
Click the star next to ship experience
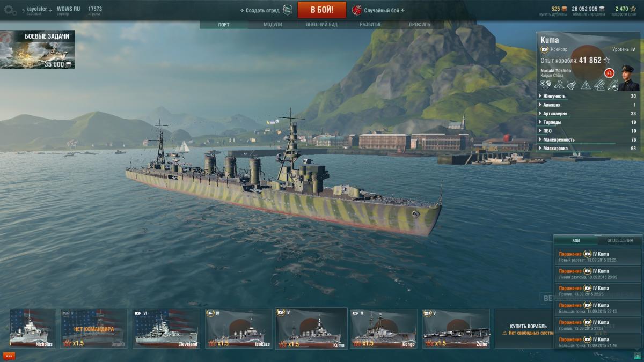[x=606, y=60]
